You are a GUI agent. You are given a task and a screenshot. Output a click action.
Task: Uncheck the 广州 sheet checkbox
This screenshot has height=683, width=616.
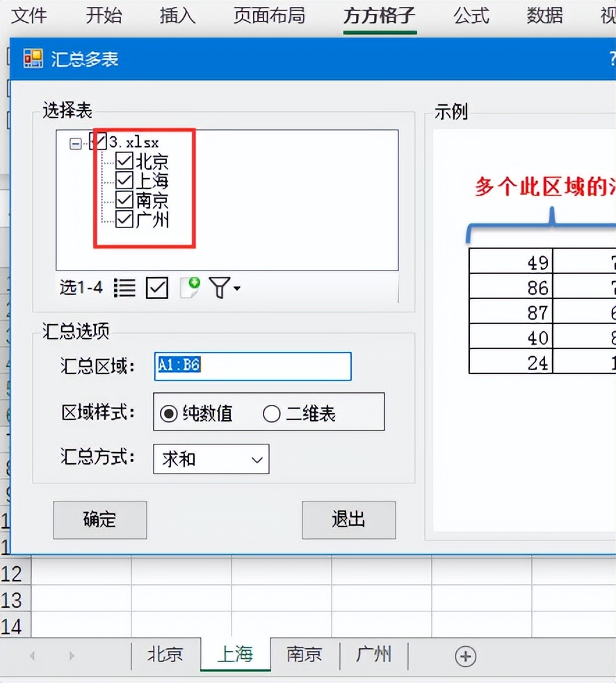pos(123,219)
